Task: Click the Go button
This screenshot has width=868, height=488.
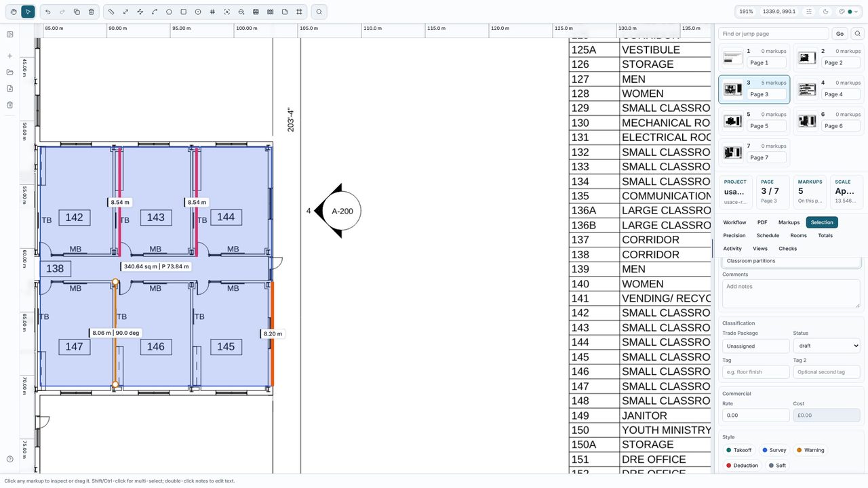Action: pos(840,34)
